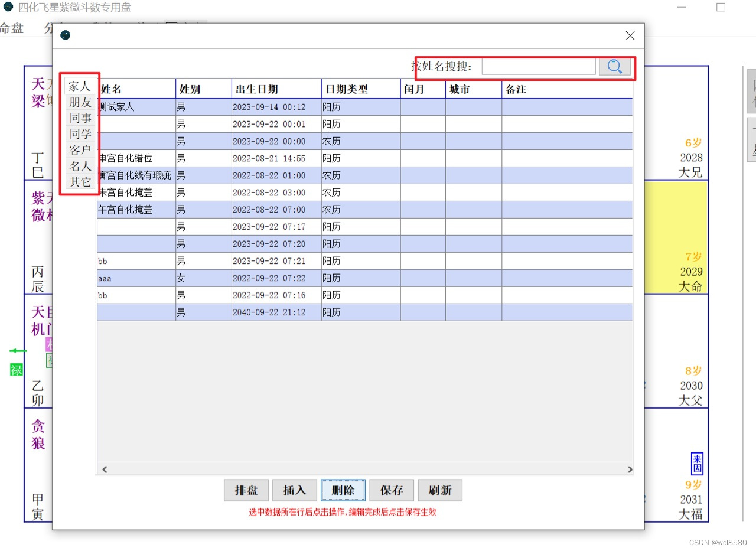Close the data management dialog
The image size is (756, 551).
tap(630, 36)
